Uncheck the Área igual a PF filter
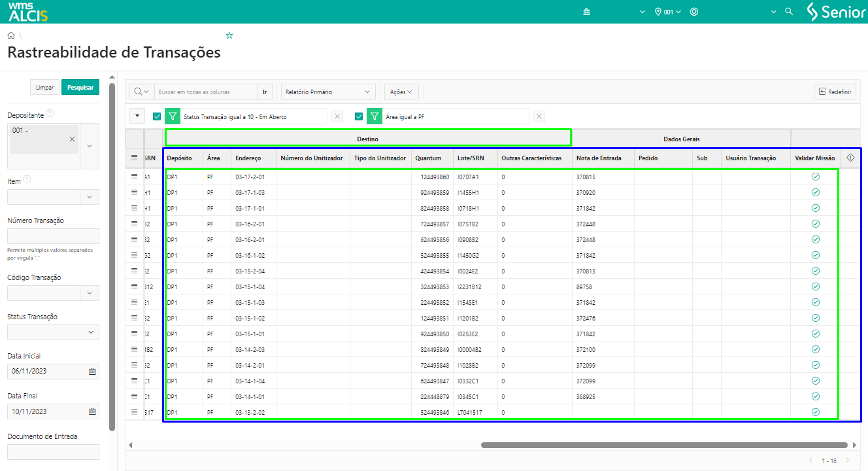The image size is (868, 471). 359,116
